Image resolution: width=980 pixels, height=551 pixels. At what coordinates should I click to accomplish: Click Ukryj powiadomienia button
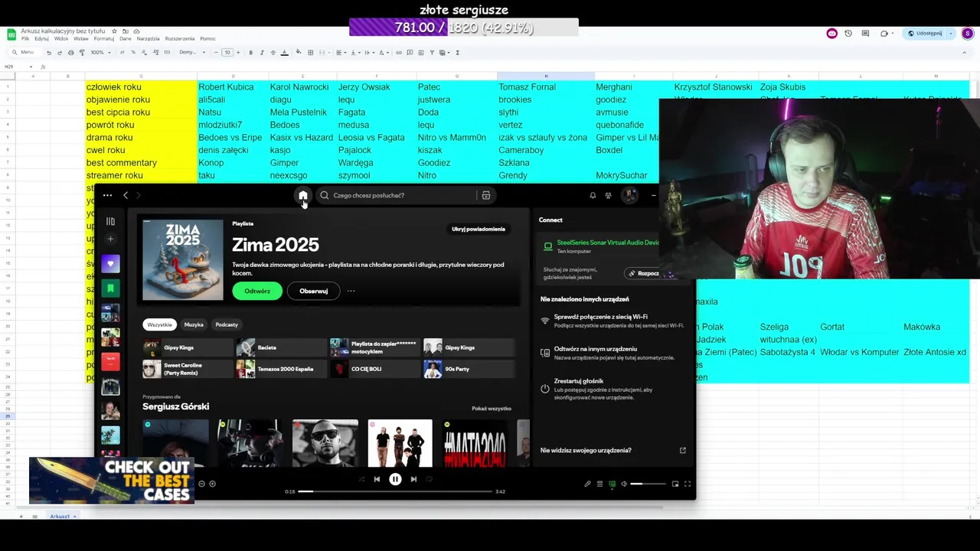tap(479, 229)
